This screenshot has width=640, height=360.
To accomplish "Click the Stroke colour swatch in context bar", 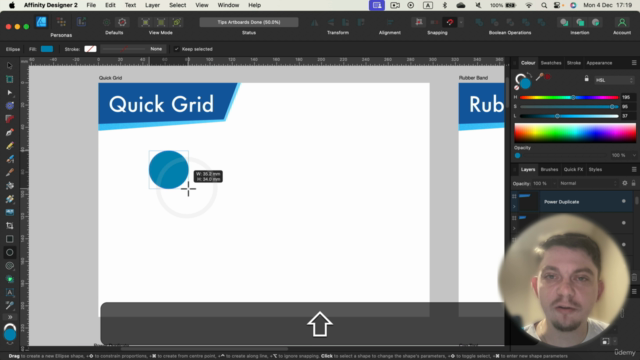I will pyautogui.click(x=90, y=49).
